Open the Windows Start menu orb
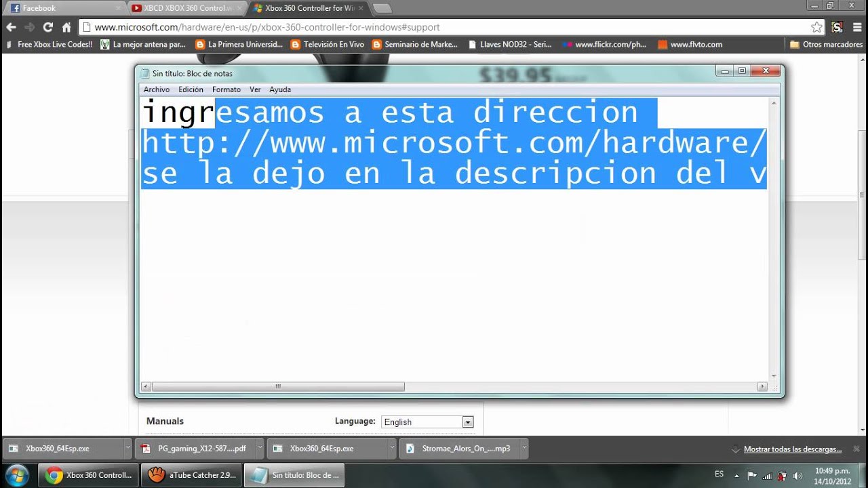This screenshot has width=868, height=488. pyautogui.click(x=16, y=474)
